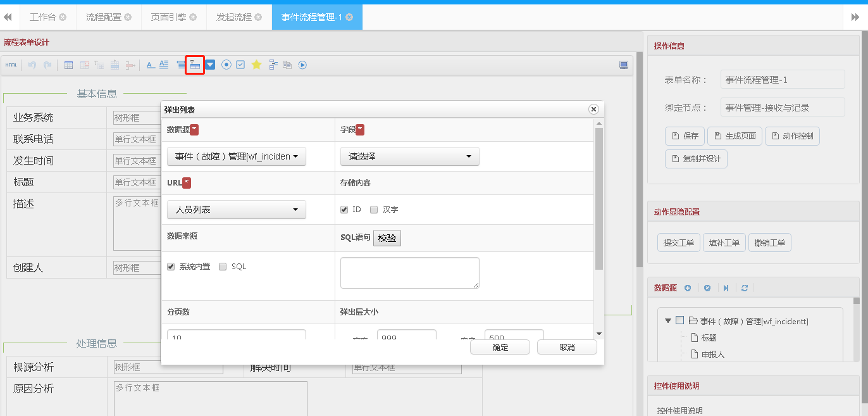Open the 字段 请选择 dropdown
This screenshot has width=868, height=416.
[x=409, y=156]
